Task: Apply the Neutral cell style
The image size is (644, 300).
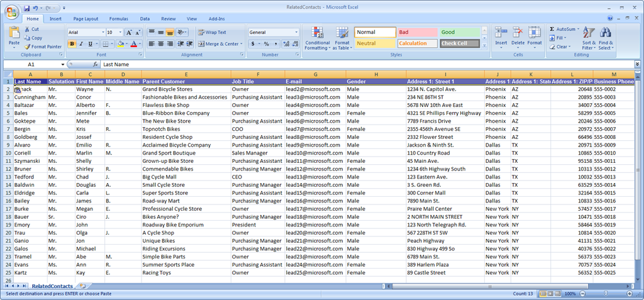Action: [375, 43]
